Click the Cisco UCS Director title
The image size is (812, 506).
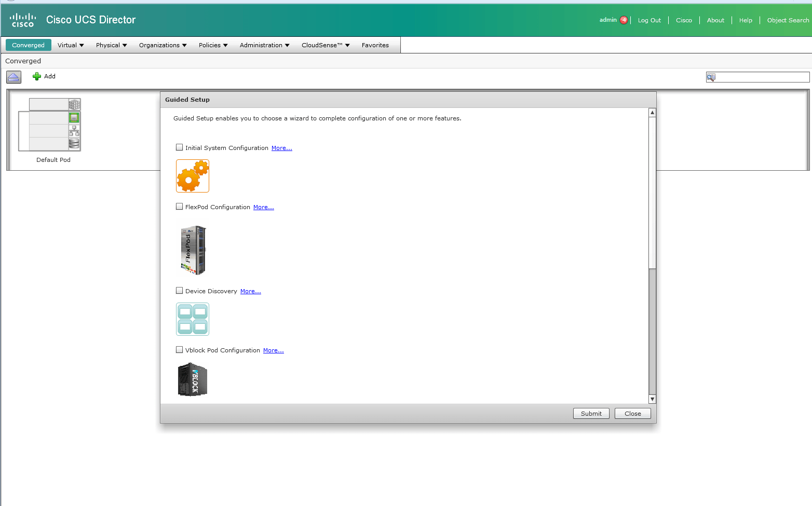(91, 20)
